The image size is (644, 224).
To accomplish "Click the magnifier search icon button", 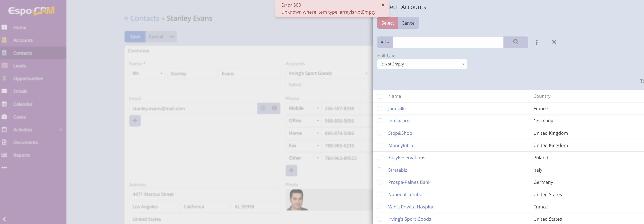I will (x=515, y=42).
